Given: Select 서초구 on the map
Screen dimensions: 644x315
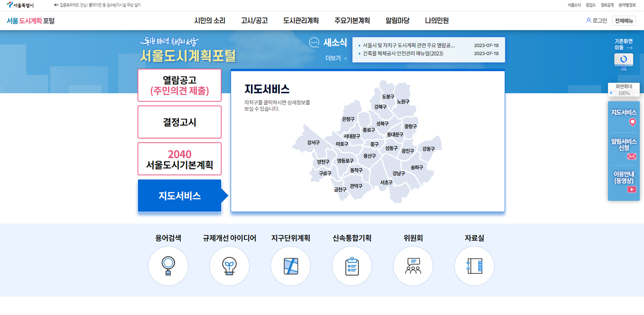Looking at the screenshot, I should pos(386,182).
